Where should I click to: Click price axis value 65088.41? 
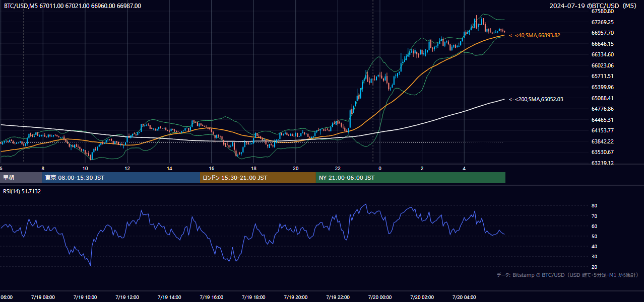[603, 98]
